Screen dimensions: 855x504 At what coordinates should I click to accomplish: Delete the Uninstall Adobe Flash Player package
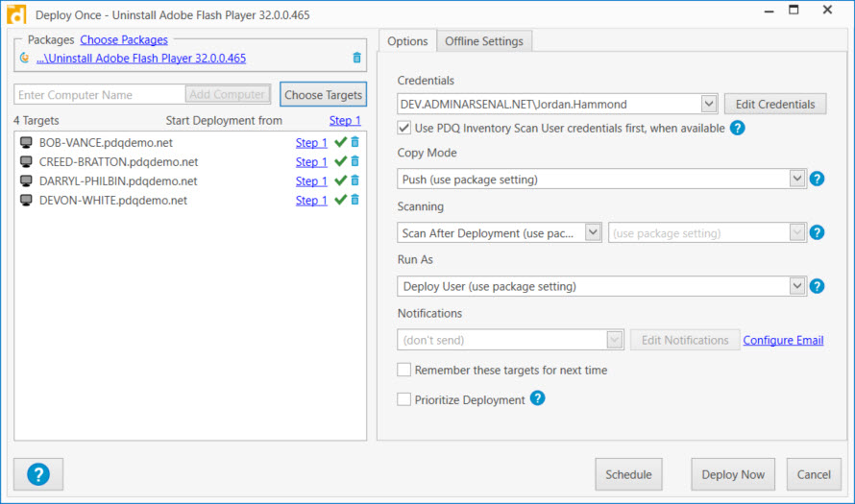coord(356,58)
